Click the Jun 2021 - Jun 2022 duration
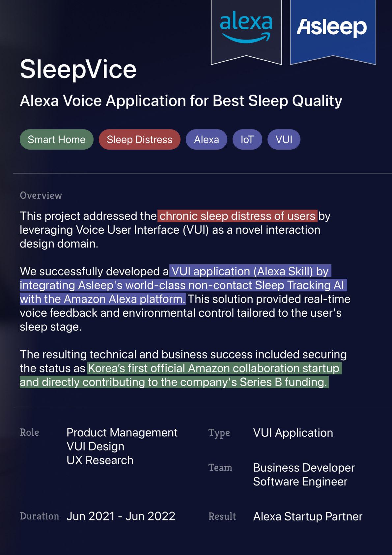 point(121,516)
